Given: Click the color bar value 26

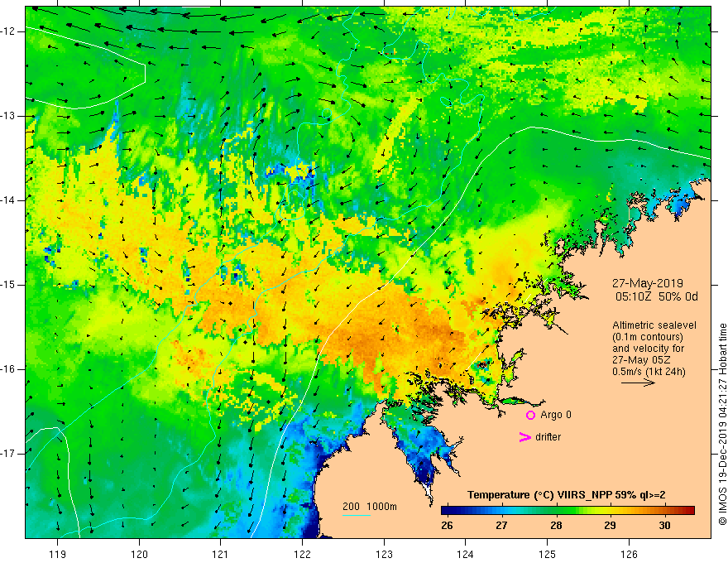Looking at the screenshot, I should pos(447,526).
